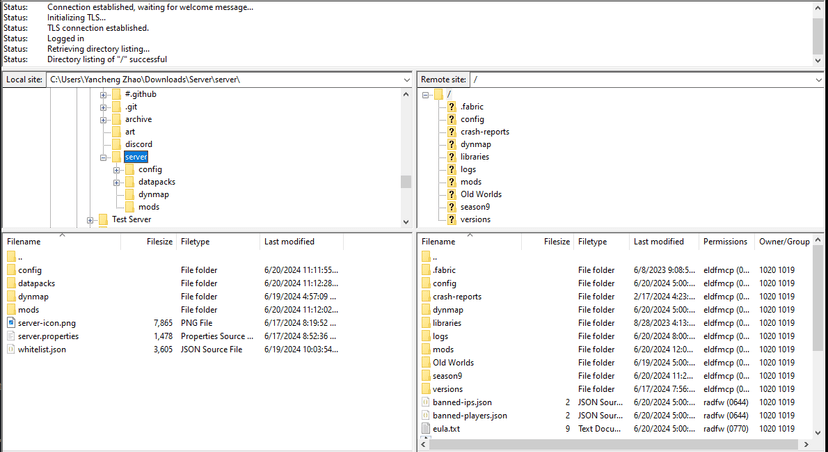Select the crash-reports folder icon in remote file list
The image size is (828, 452).
point(425,296)
